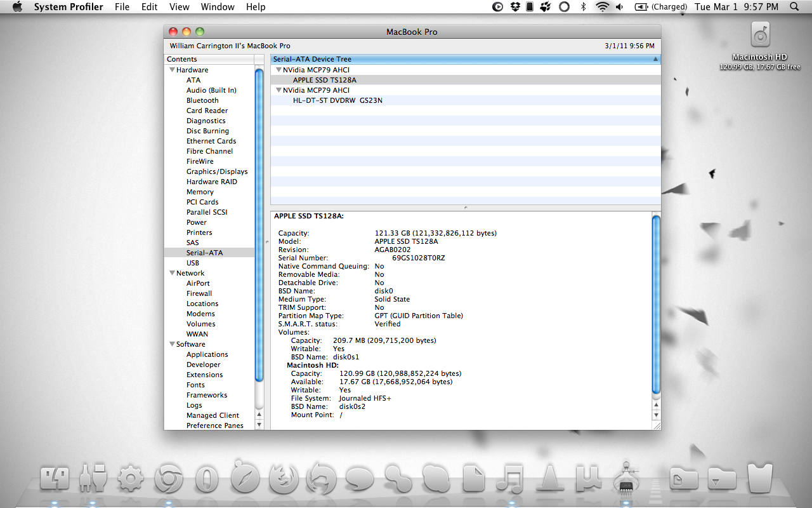The height and width of the screenshot is (508, 812).
Task: Open the document page icon in dock
Action: coord(474,478)
